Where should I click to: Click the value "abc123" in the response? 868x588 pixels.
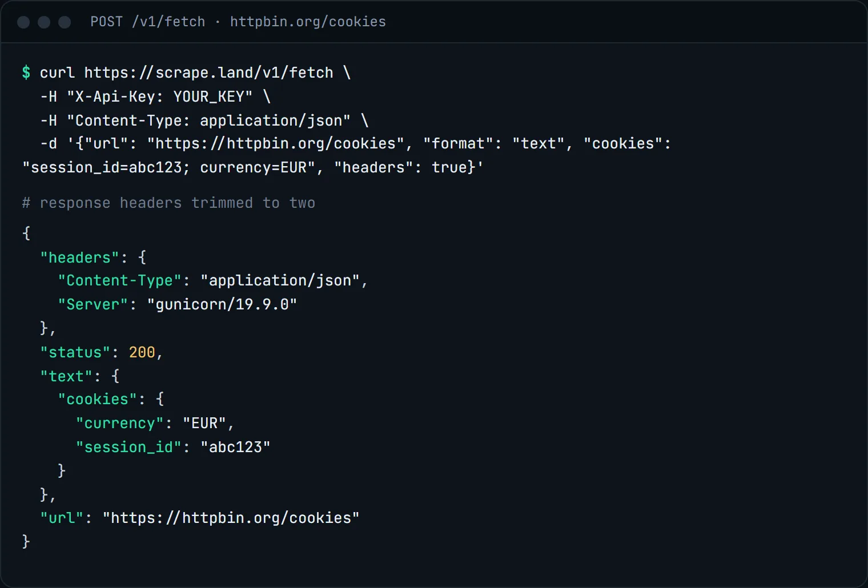point(235,447)
